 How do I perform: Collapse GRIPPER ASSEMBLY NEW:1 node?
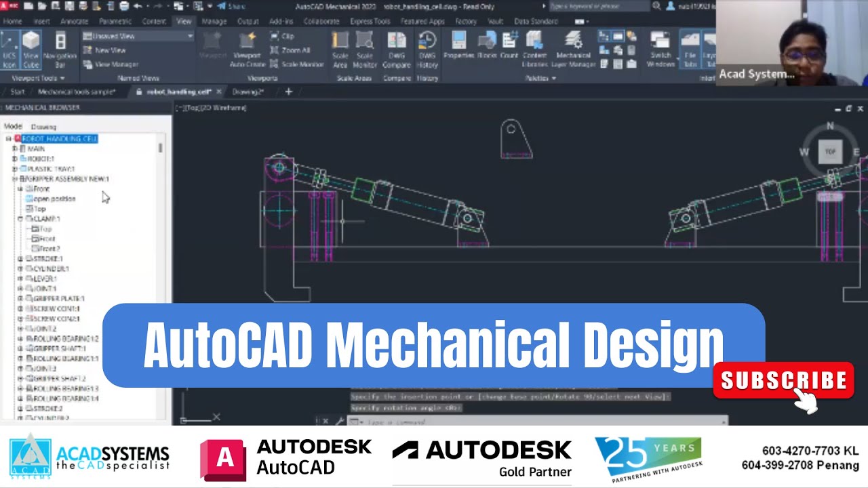coord(14,179)
